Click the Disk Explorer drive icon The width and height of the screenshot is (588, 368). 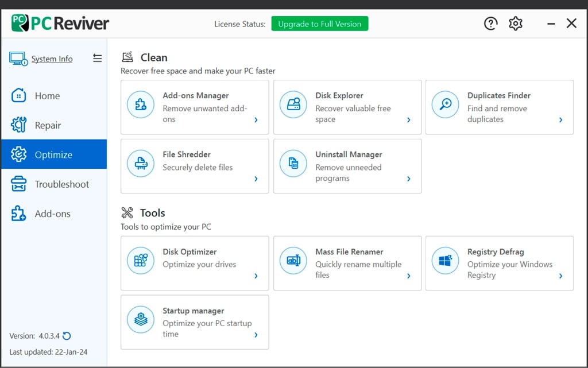pos(293,104)
